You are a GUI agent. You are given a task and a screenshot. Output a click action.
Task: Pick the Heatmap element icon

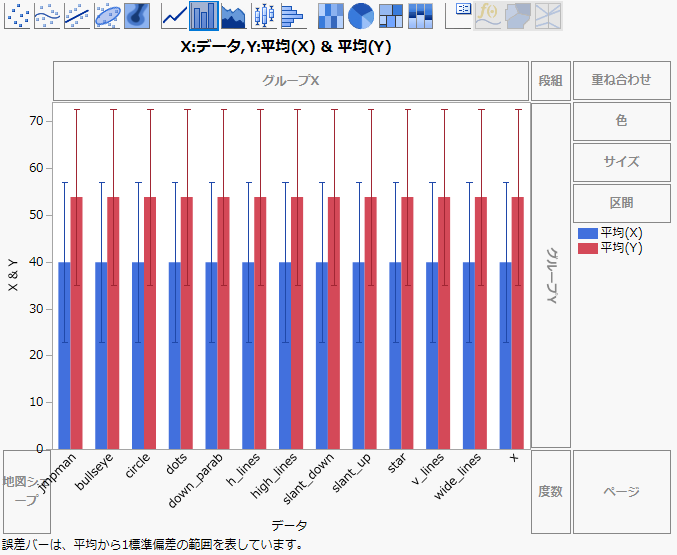point(331,15)
